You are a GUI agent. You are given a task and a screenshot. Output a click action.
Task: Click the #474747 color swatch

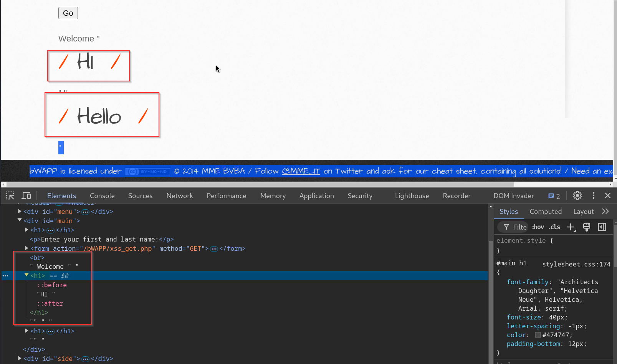[538, 335]
